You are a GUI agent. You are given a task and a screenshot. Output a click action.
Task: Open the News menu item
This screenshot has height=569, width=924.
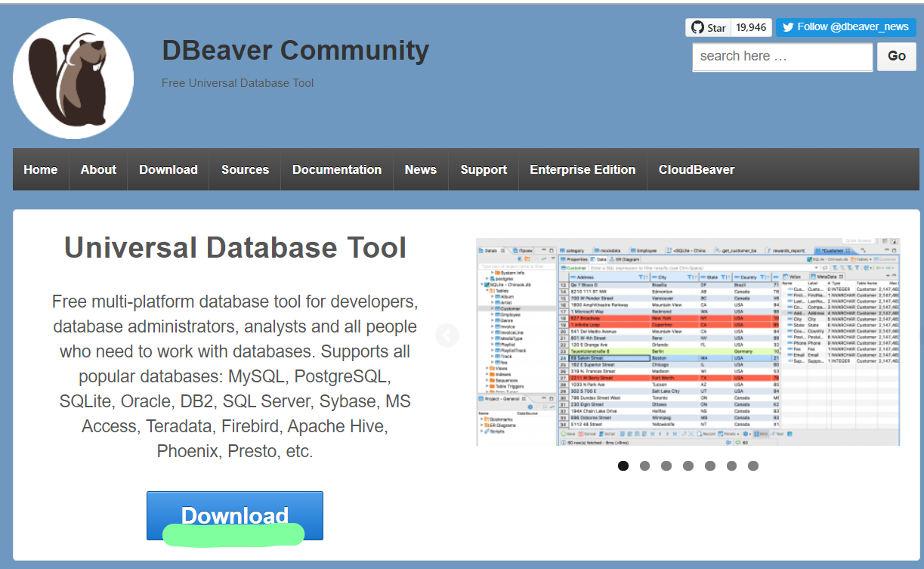coord(421,169)
